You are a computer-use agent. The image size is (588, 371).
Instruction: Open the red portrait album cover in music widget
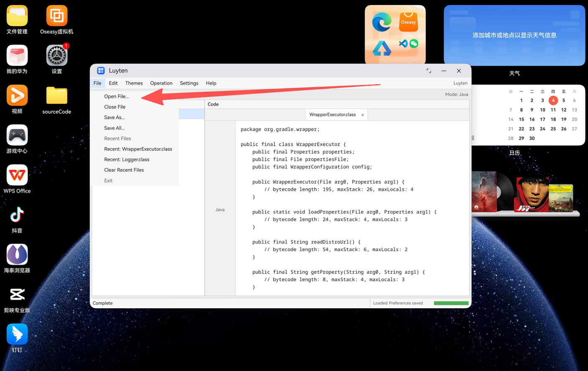pos(532,194)
